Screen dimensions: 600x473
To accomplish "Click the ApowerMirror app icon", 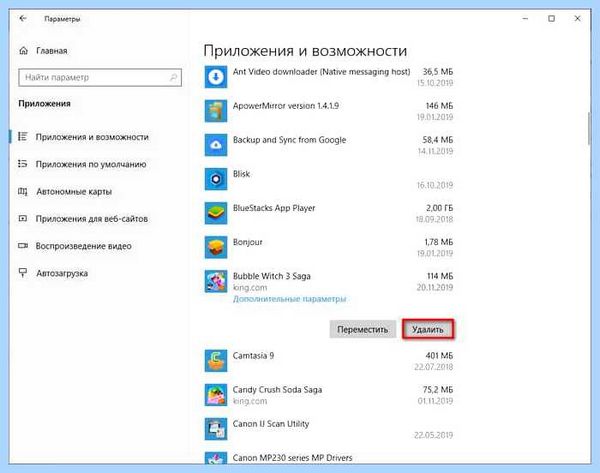I will tap(216, 111).
